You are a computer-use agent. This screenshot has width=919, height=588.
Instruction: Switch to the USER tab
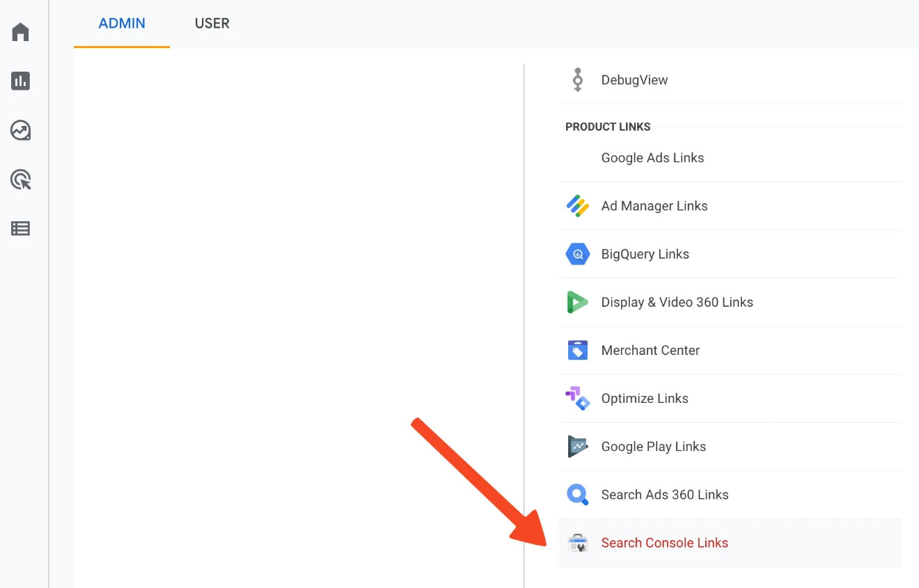[x=212, y=24]
